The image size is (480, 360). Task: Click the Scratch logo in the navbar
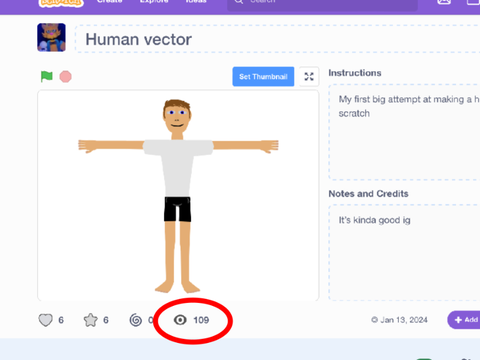pyautogui.click(x=61, y=3)
